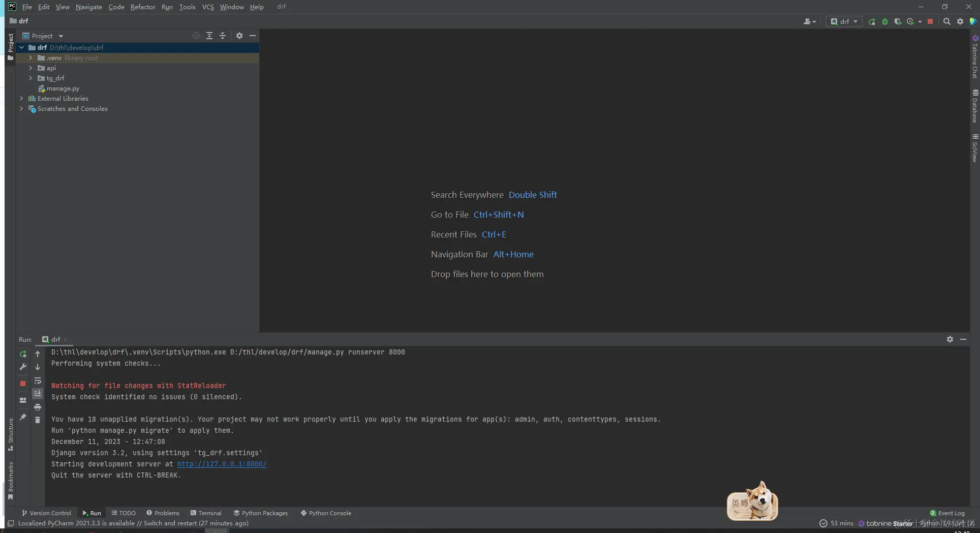
Task: Pin the Run tab
Action: (23, 417)
